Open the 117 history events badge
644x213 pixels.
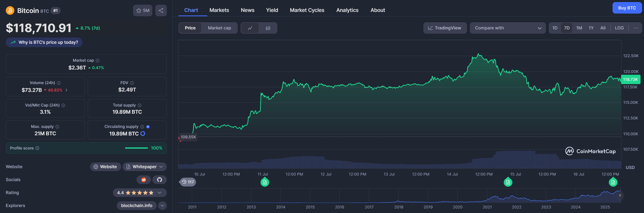tap(188, 182)
